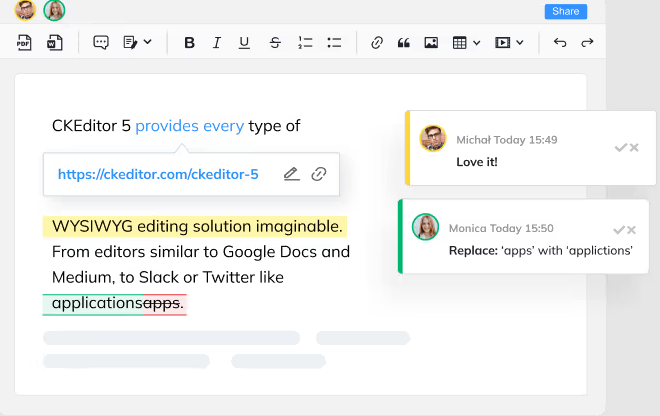Delete Michał's comment with X
This screenshot has height=416, width=660.
tap(634, 147)
